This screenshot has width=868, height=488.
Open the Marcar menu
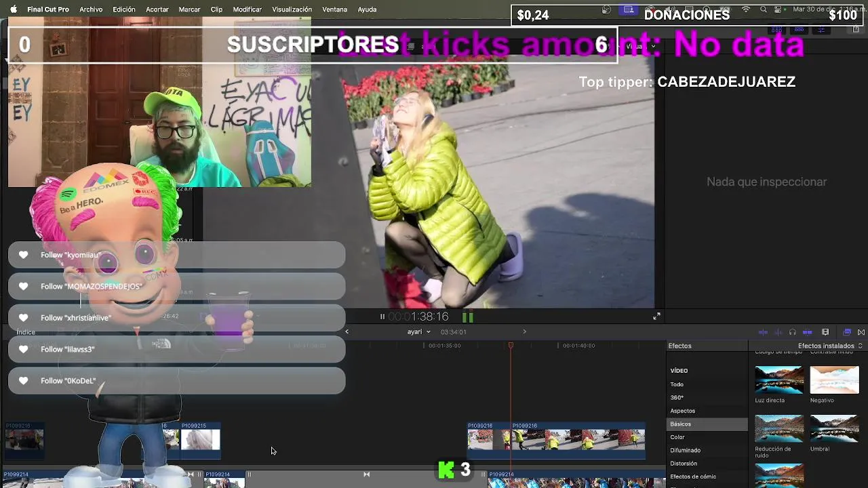189,9
